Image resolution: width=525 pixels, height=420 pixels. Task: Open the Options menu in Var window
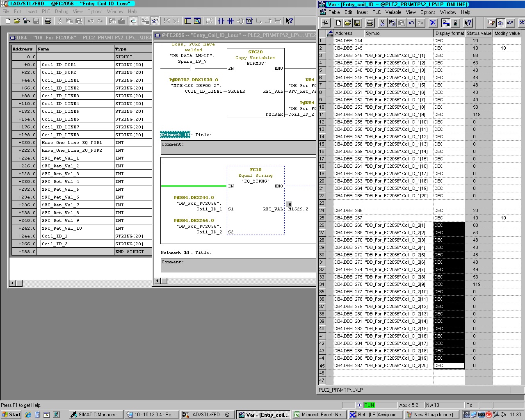point(427,12)
